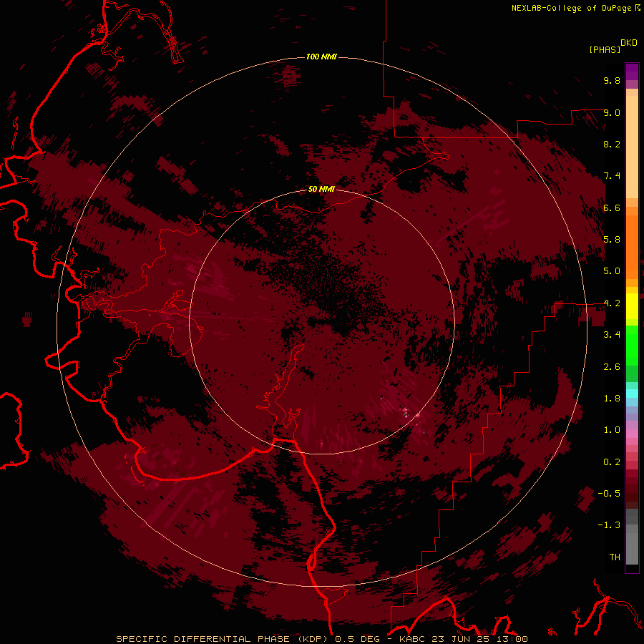Image resolution: width=644 pixels, height=644 pixels.
Task: Click the NEXLAB-College of DuPage watermark text
Action: 572,8
